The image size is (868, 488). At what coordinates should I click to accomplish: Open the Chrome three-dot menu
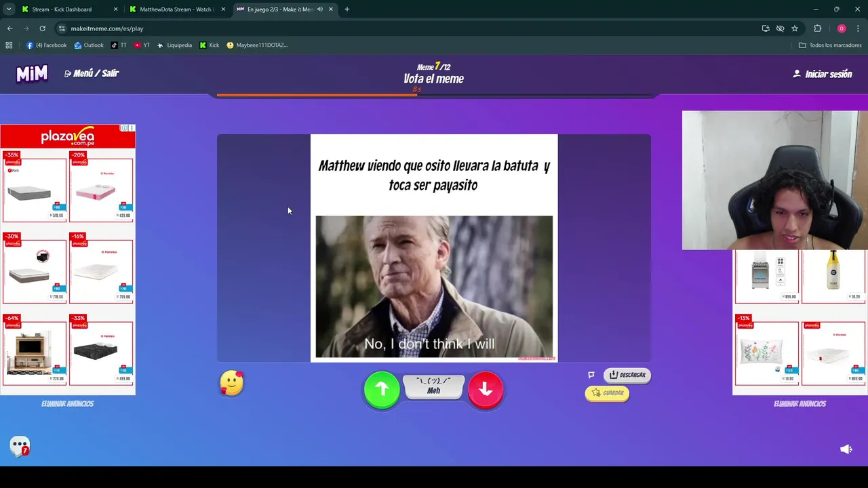[859, 28]
